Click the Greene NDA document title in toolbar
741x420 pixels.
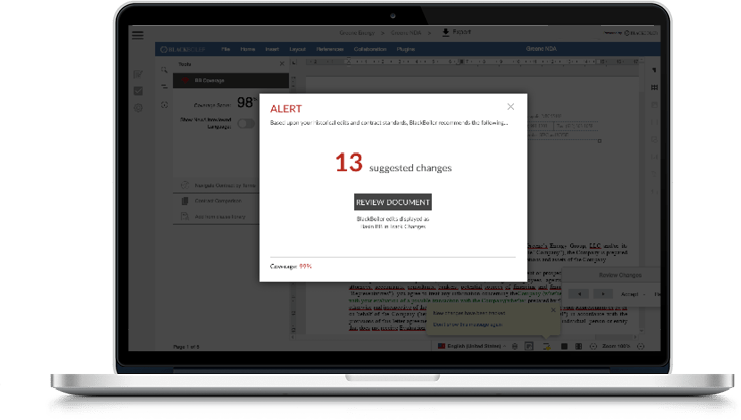(541, 49)
